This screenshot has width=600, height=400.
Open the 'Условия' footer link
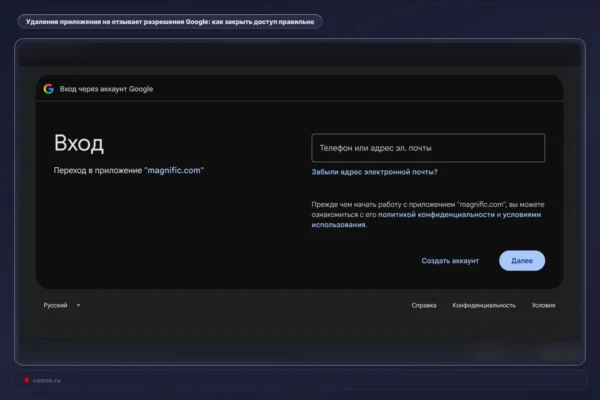[543, 305]
